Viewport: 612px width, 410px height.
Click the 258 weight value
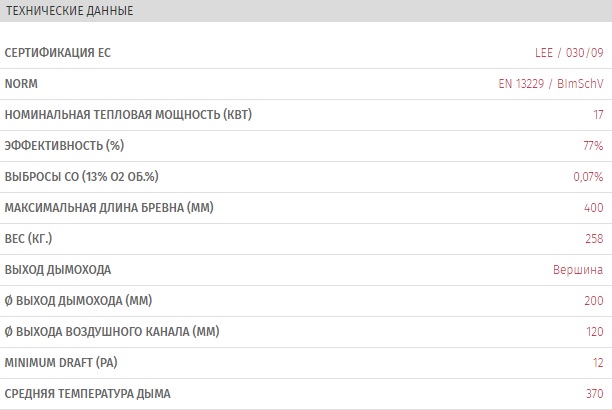(x=594, y=239)
